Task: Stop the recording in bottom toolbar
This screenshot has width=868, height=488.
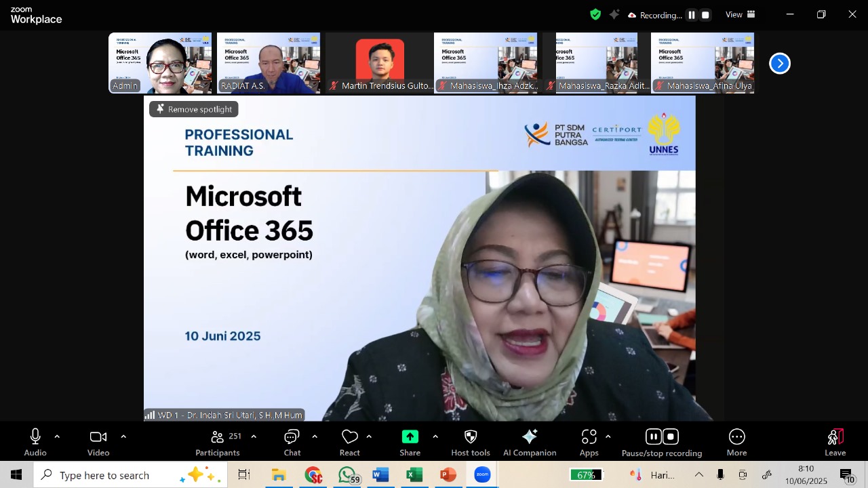Action: point(671,436)
